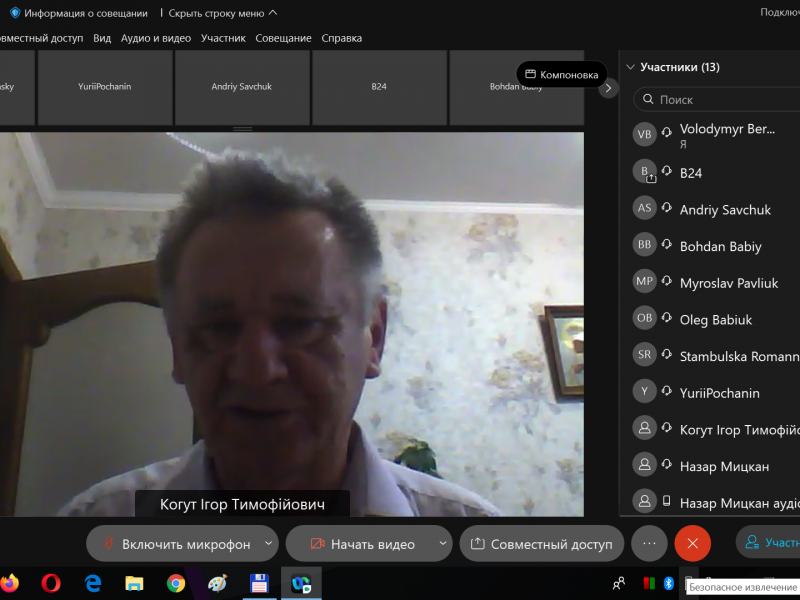Click the Поиск participant search field
Viewport: 800px width, 600px height.
tap(720, 100)
